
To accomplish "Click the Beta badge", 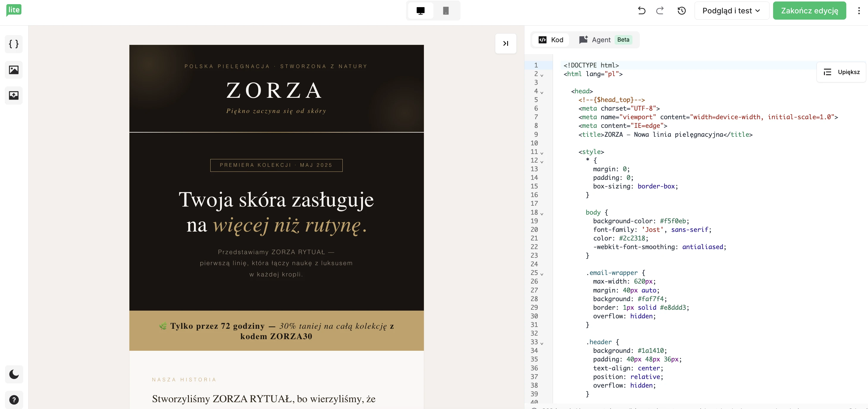I will coord(623,40).
